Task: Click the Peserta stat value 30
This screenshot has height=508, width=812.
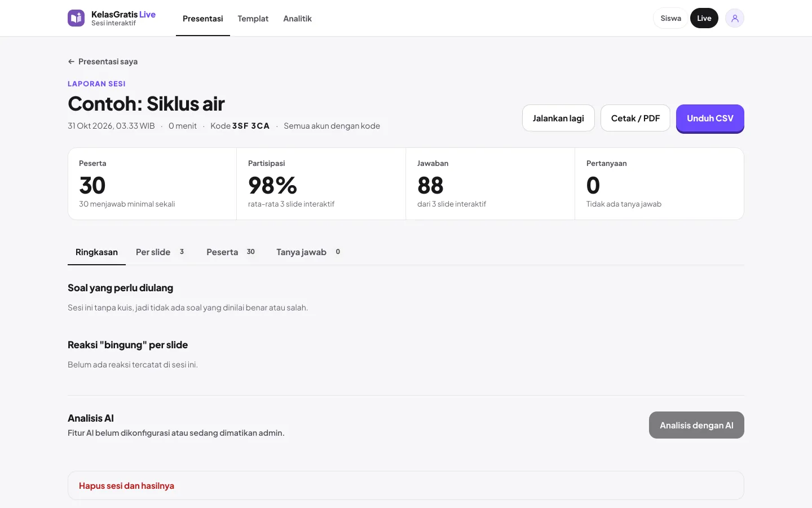Action: click(92, 185)
